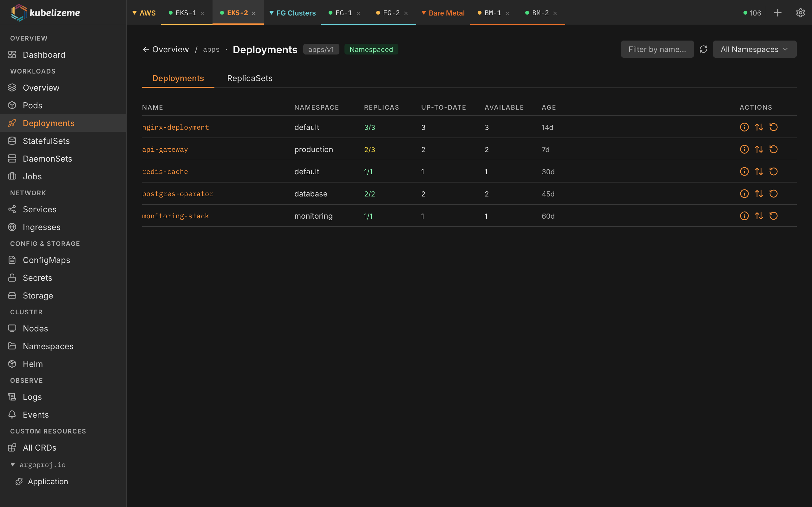Screen dimensions: 812x507
Task: Refresh the deployments list
Action: click(x=704, y=49)
